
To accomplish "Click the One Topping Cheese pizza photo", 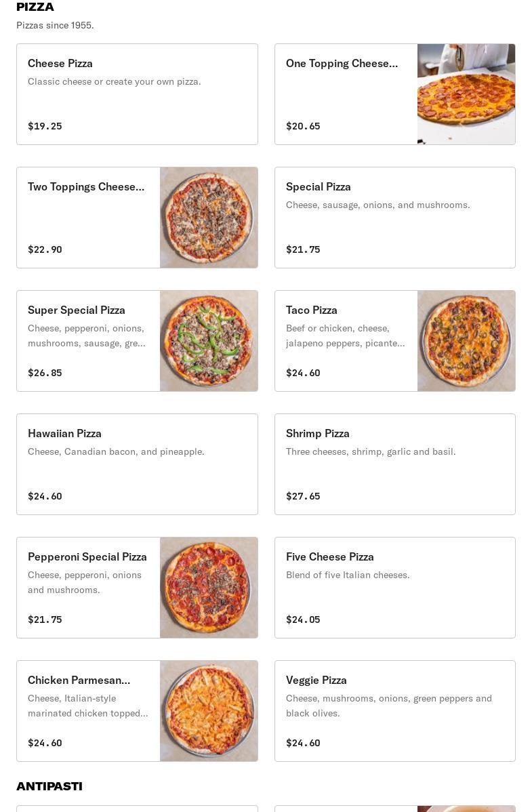I will click(x=466, y=94).
